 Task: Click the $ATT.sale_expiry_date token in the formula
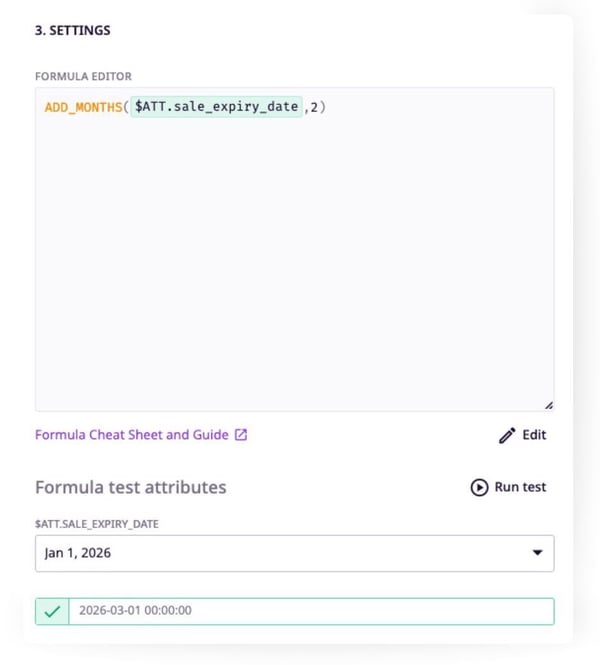tap(216, 107)
